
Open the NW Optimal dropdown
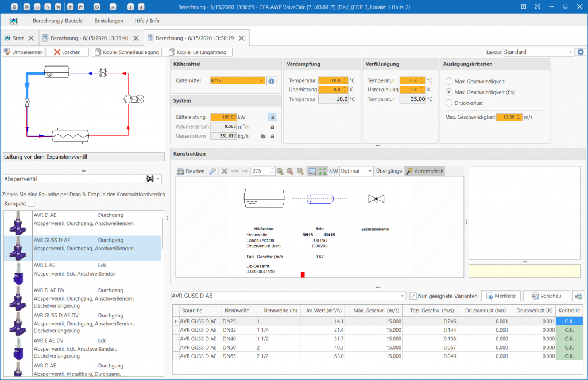coord(370,171)
